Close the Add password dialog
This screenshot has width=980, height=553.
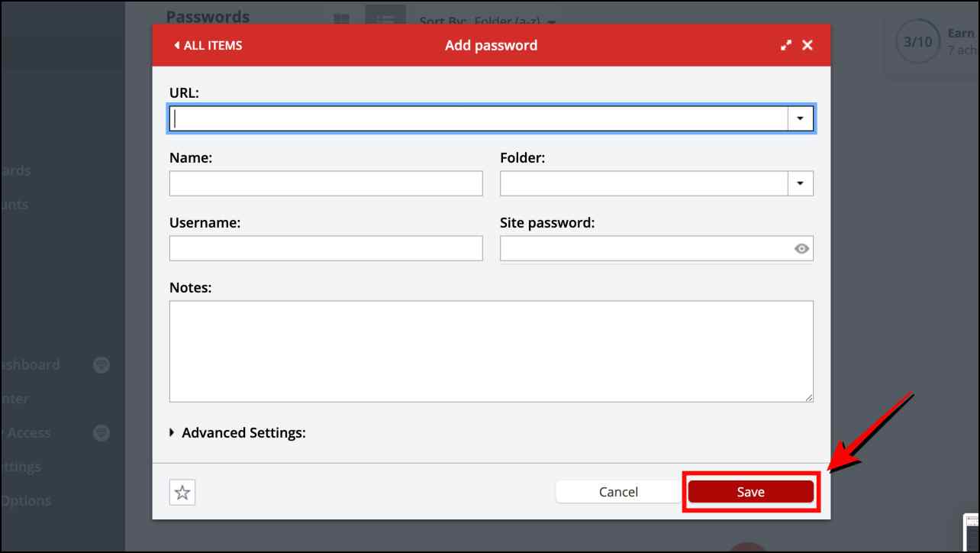(808, 45)
